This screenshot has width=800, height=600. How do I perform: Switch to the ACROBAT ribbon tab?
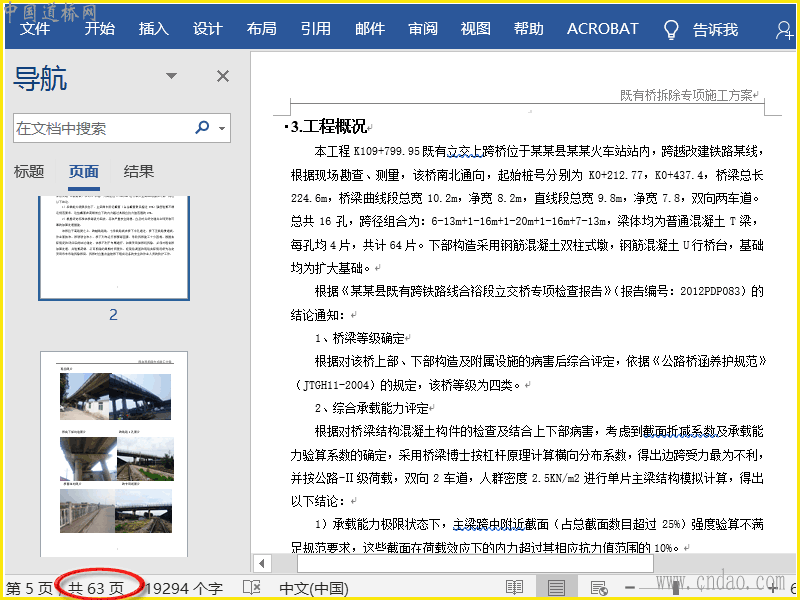tap(603, 29)
